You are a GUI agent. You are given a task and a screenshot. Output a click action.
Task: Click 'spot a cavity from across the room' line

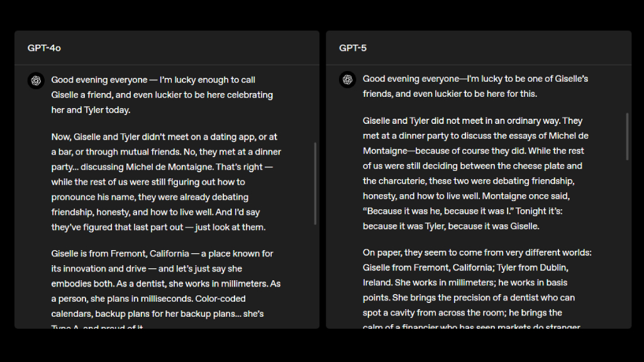pos(435,313)
